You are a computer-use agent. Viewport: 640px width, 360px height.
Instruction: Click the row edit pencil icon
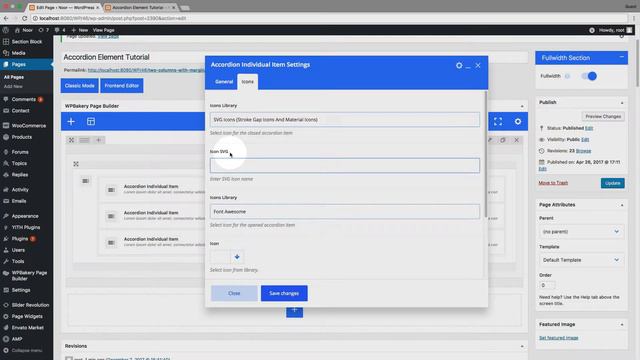click(x=490, y=140)
